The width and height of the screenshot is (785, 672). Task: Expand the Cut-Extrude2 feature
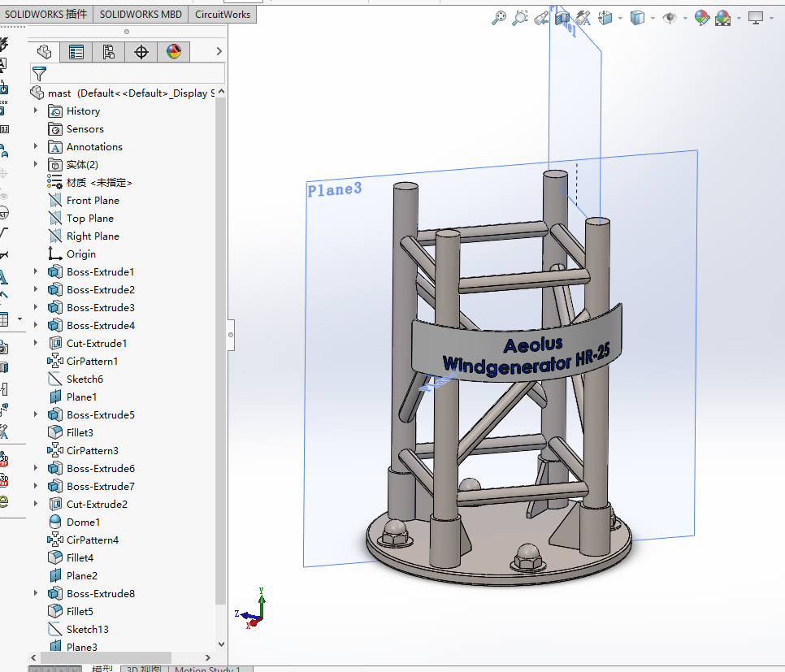(x=36, y=504)
